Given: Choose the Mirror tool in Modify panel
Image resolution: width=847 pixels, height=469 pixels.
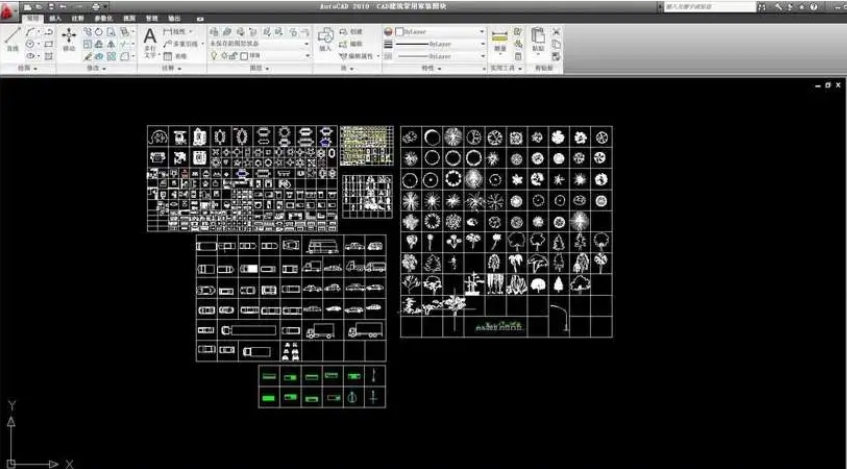Looking at the screenshot, I should coord(111,44).
